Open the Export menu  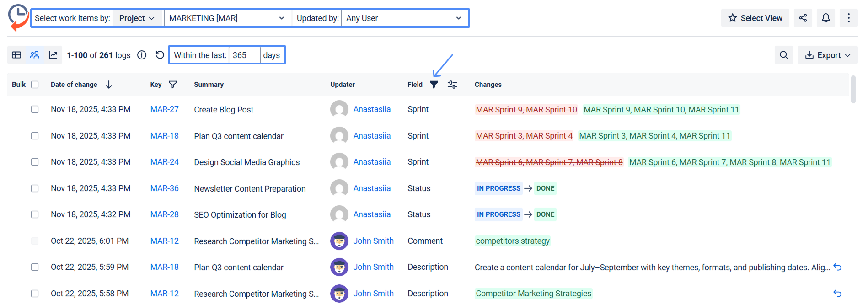tap(827, 55)
